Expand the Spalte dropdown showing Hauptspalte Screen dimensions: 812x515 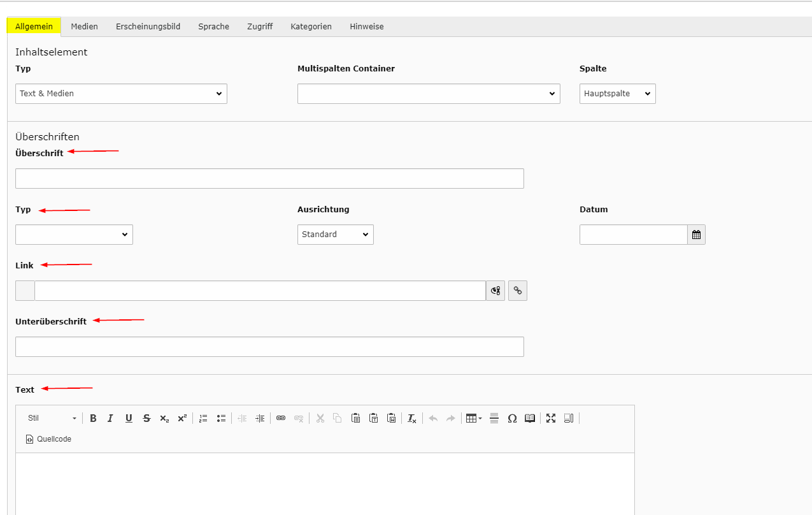pyautogui.click(x=617, y=94)
